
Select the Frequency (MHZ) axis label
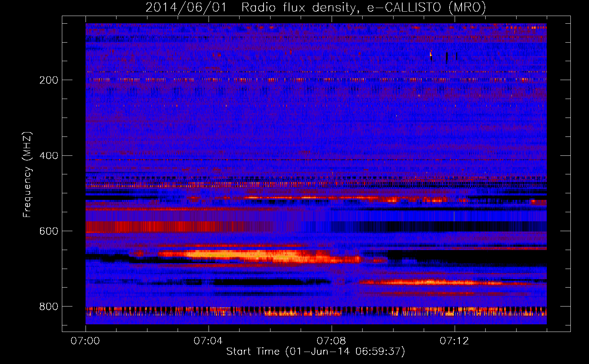(27, 174)
